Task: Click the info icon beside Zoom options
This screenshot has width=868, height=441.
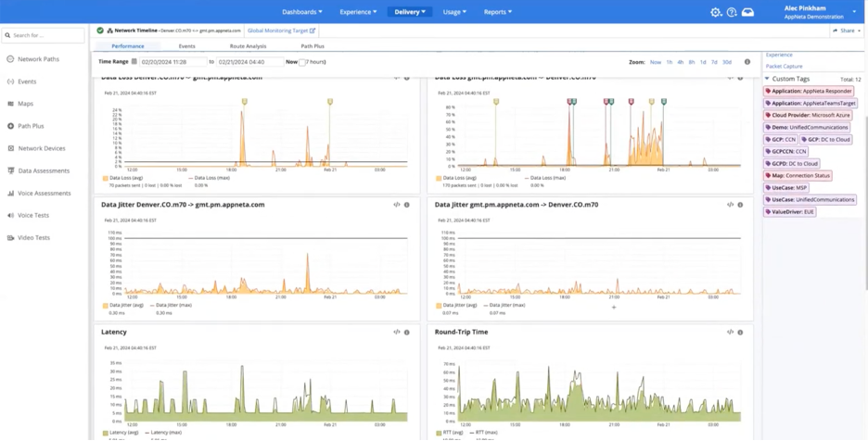Action: click(x=747, y=62)
